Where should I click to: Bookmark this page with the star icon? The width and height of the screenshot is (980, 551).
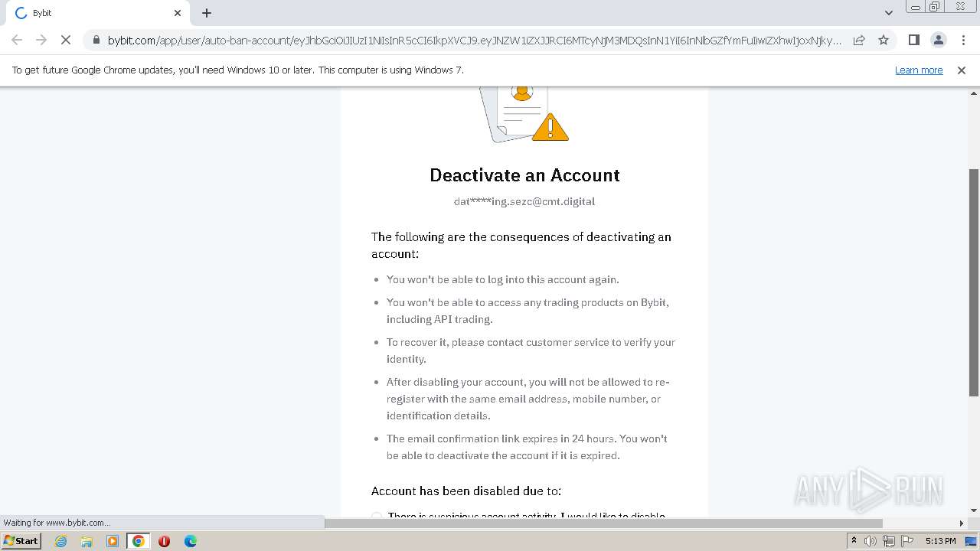884,40
